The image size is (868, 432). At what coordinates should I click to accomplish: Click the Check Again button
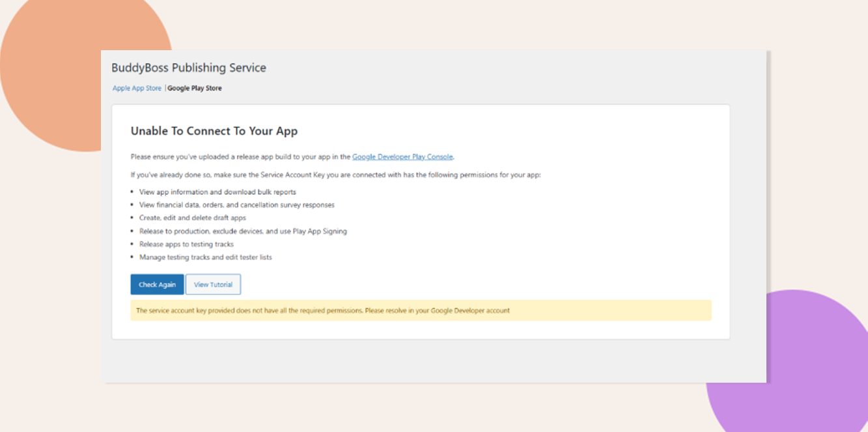[x=157, y=285]
